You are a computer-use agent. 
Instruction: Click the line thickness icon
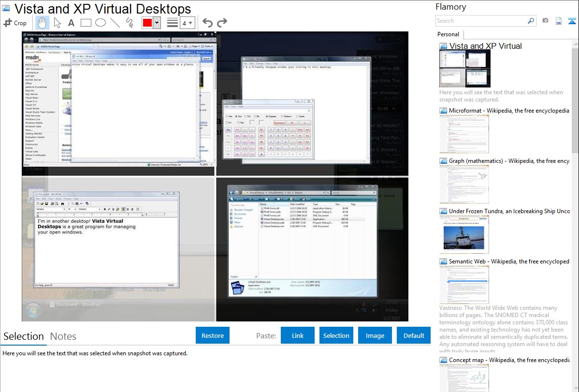(172, 23)
